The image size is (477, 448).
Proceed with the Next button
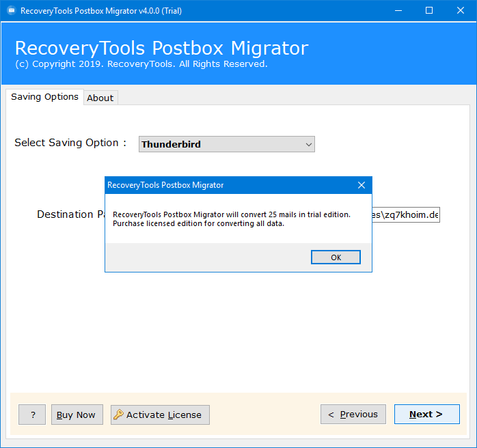[427, 414]
